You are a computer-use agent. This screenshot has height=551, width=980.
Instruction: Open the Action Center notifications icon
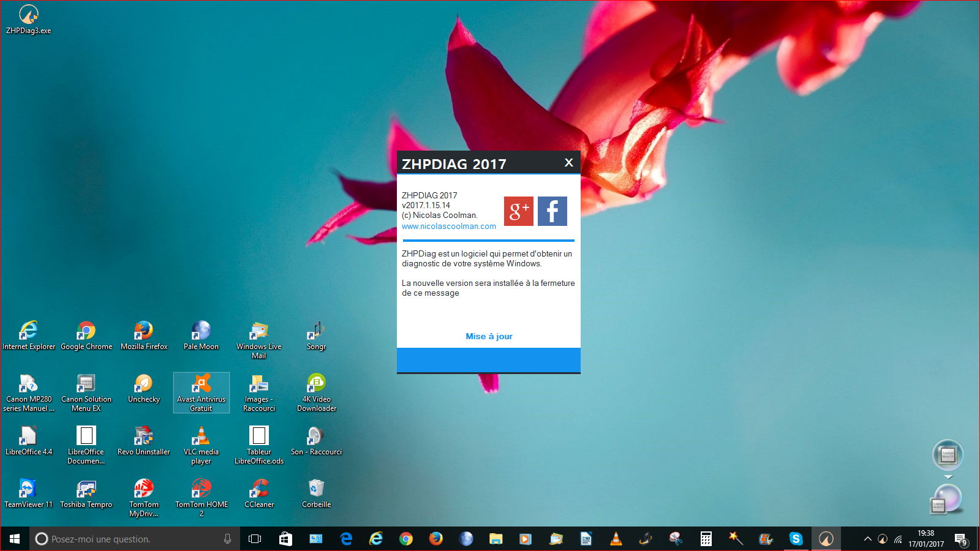click(x=961, y=539)
